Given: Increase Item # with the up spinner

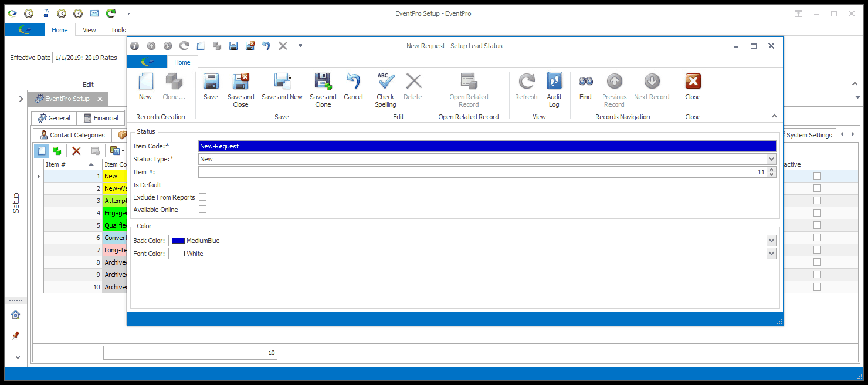Looking at the screenshot, I should tap(771, 170).
